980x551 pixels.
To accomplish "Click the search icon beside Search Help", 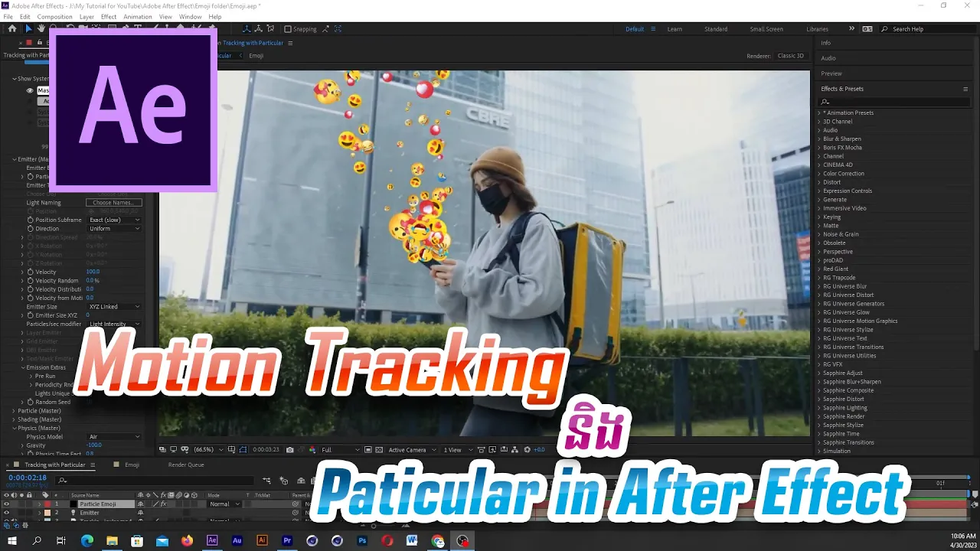I will [885, 29].
